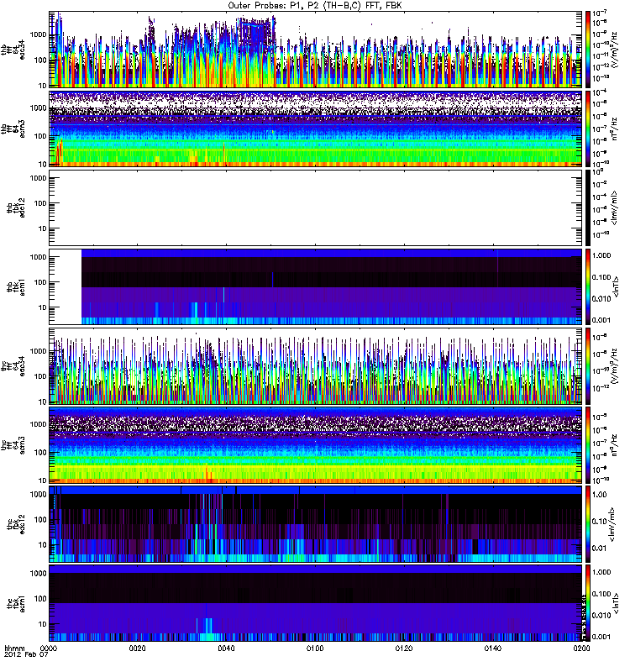The height and width of the screenshot is (672, 630).
Task: Click the <|nT|> unit label of thb fbk scm1
Action: click(x=617, y=286)
